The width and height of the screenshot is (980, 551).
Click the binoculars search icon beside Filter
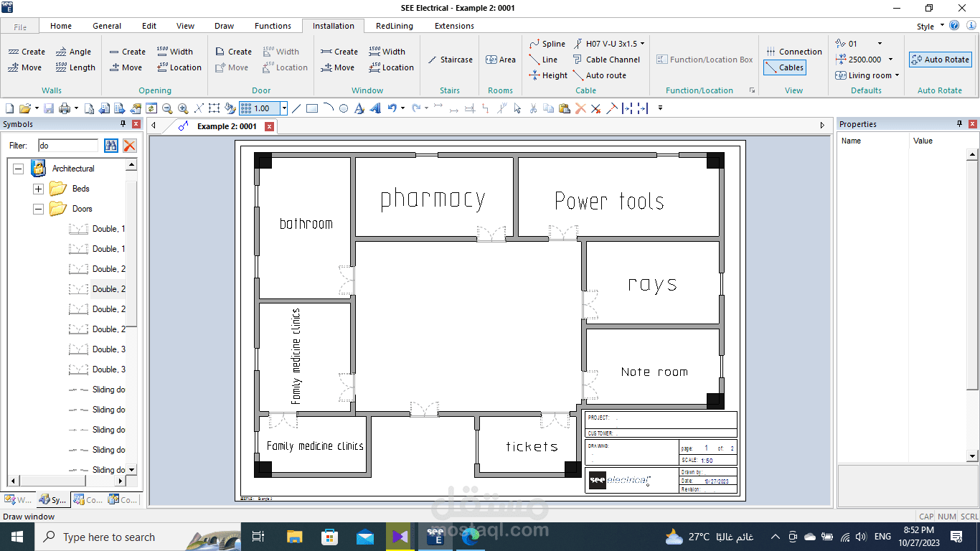click(x=110, y=146)
